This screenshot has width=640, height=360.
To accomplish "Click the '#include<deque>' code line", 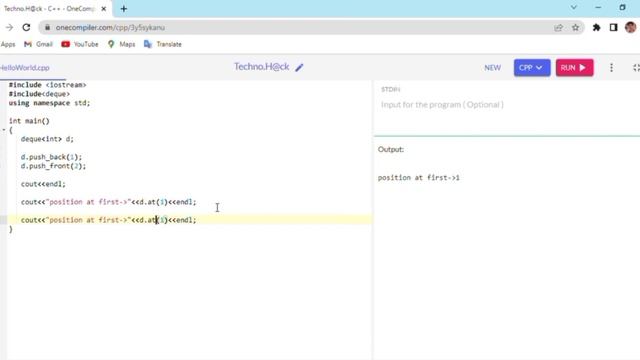I will (x=39, y=94).
